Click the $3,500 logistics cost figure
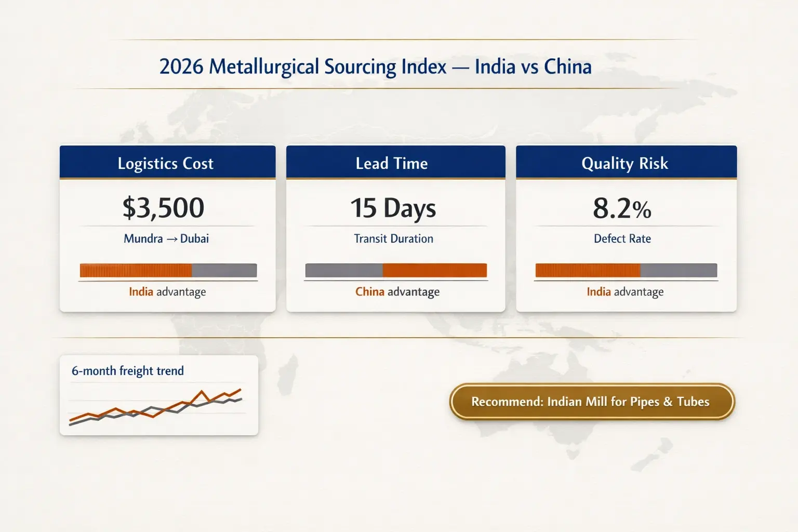This screenshot has height=532, width=798. click(163, 207)
